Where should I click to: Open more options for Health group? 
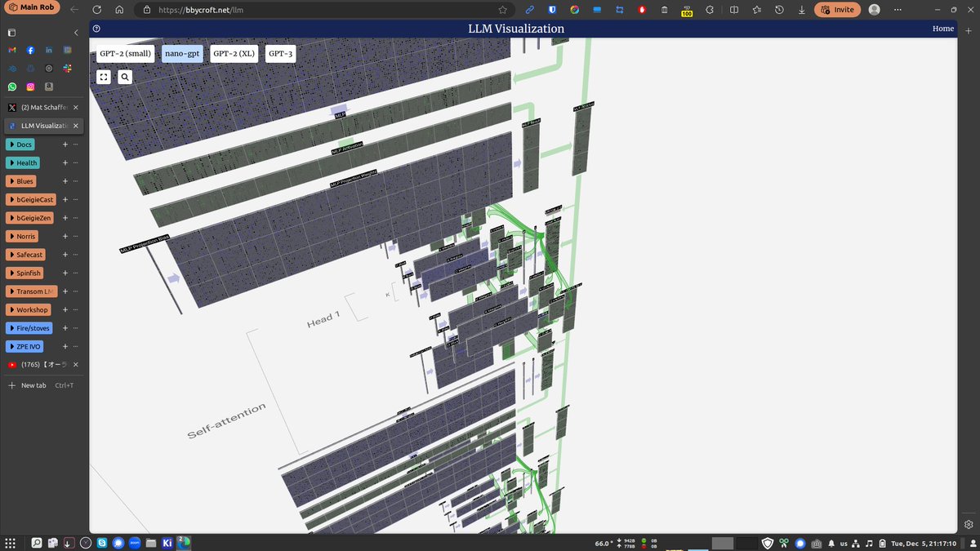click(75, 162)
